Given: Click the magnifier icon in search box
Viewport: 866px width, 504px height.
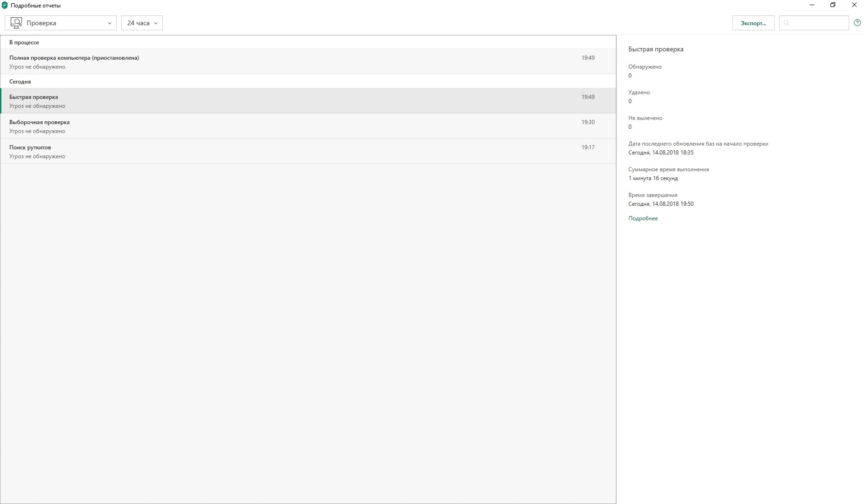Looking at the screenshot, I should point(787,23).
